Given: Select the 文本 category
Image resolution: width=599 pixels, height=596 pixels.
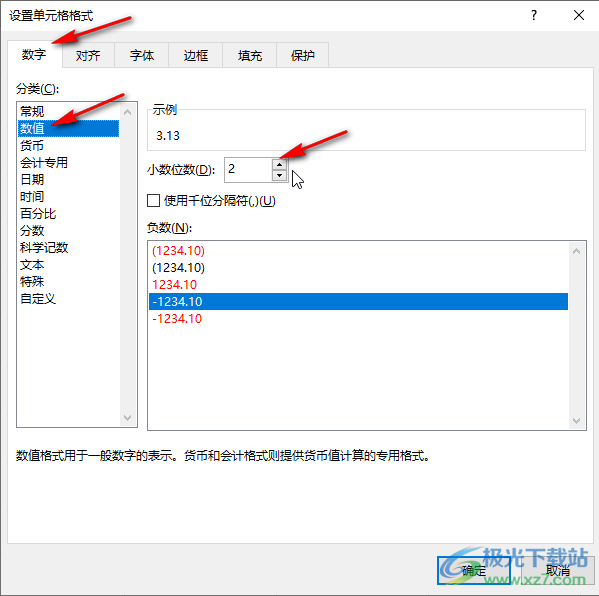Looking at the screenshot, I should point(69,264).
